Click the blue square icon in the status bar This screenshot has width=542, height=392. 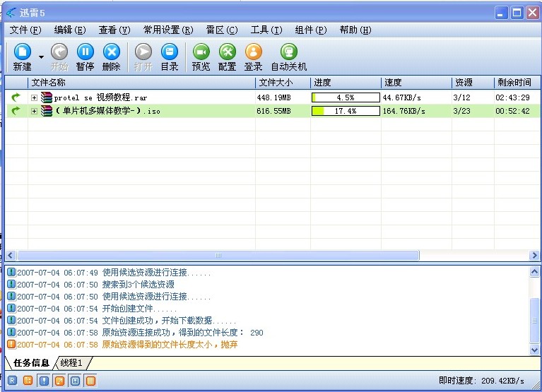[x=75, y=381]
